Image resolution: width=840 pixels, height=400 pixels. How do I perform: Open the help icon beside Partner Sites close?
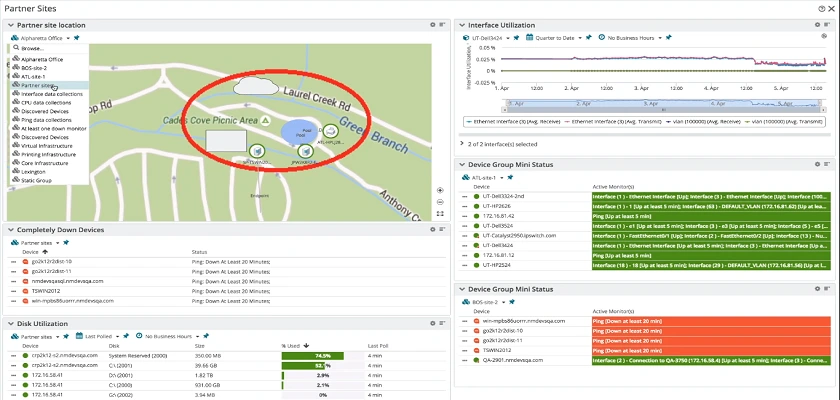[821, 9]
